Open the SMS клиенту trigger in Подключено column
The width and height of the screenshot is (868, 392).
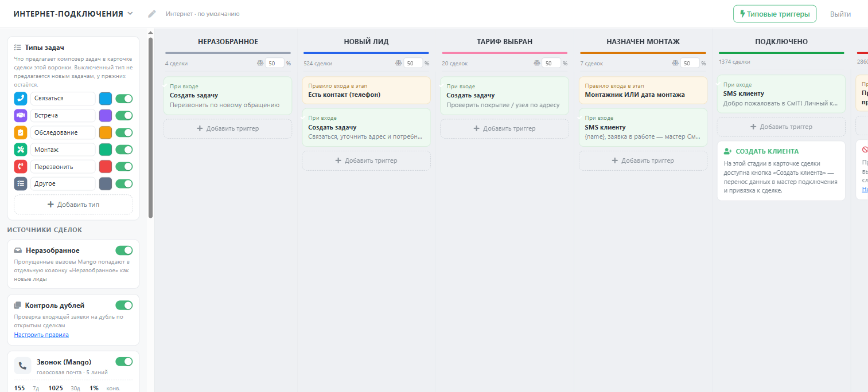(x=781, y=94)
